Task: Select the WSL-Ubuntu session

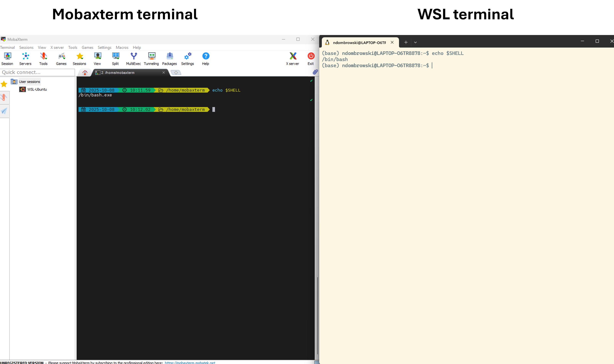Action: (x=37, y=90)
